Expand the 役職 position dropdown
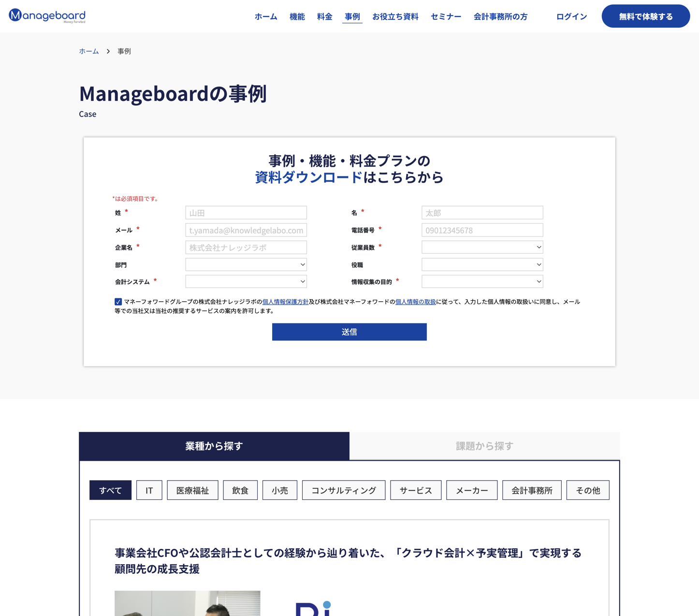 (x=482, y=265)
